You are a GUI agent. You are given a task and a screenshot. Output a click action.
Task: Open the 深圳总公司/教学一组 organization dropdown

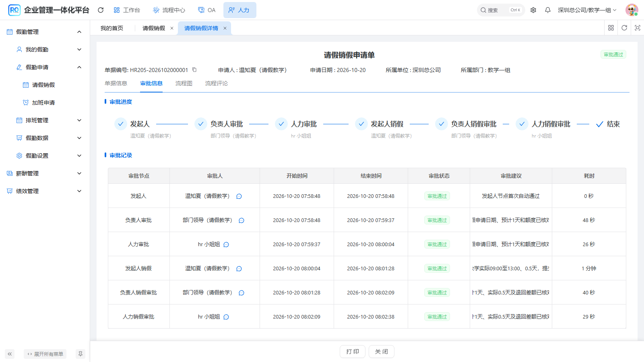[587, 10]
